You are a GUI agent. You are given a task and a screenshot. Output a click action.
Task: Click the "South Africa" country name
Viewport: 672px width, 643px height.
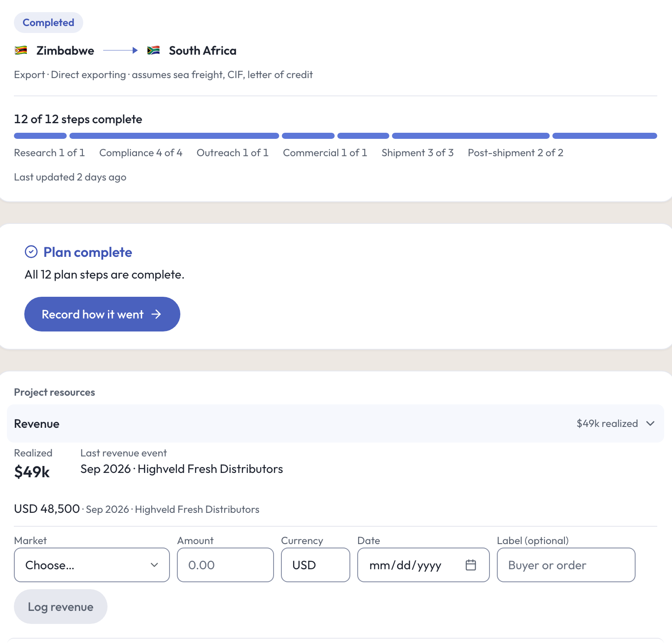coord(203,51)
